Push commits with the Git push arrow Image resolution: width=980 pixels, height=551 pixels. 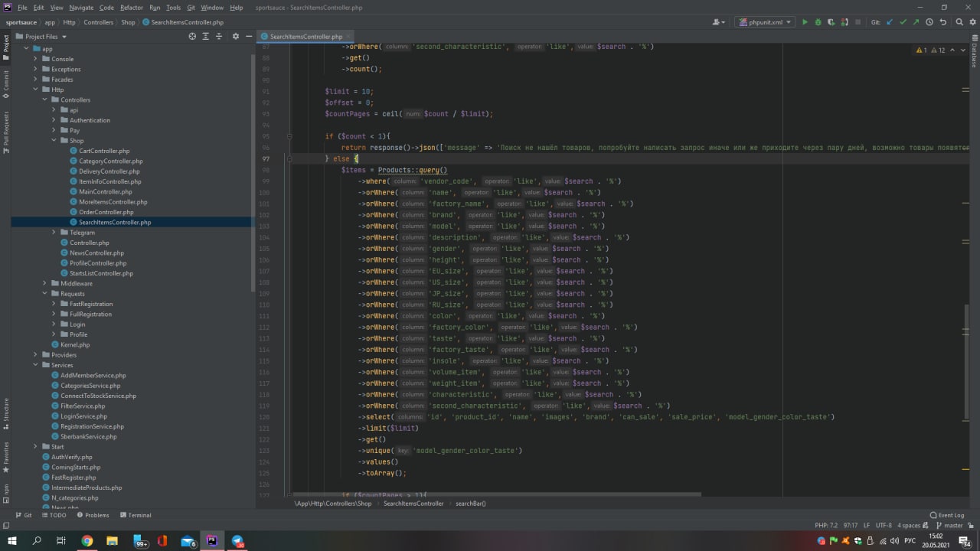pos(916,22)
